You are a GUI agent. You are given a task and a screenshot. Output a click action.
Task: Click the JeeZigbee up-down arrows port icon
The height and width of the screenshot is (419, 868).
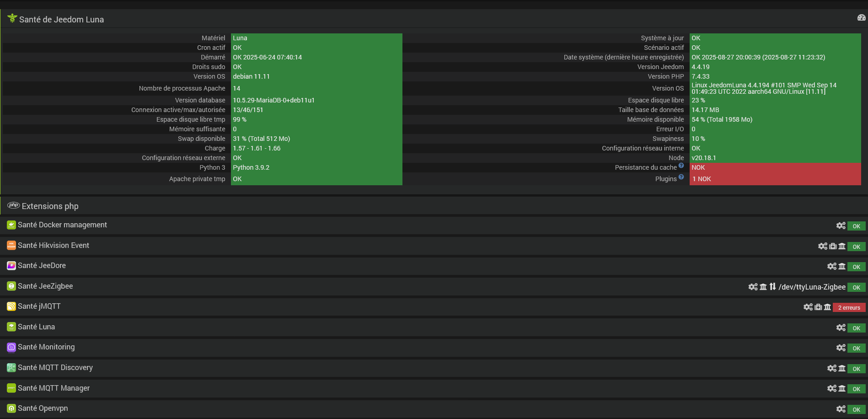click(x=772, y=287)
